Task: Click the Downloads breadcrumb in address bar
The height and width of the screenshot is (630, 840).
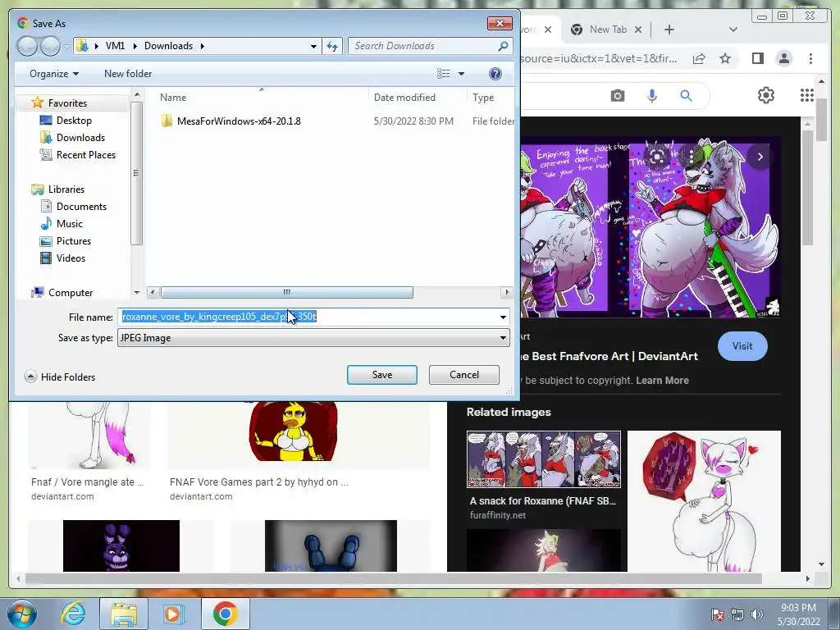Action: click(x=168, y=46)
